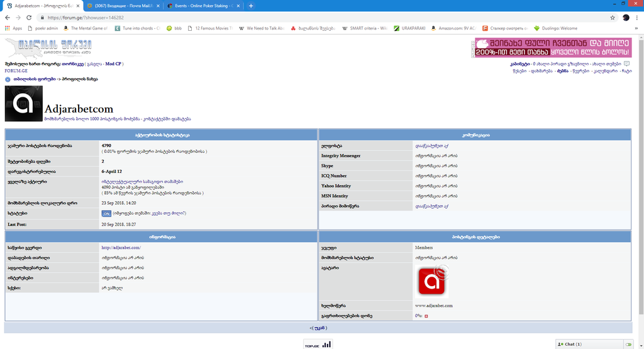Click large Adjarabetcom profile picture
This screenshot has width=644, height=349.
point(23,104)
